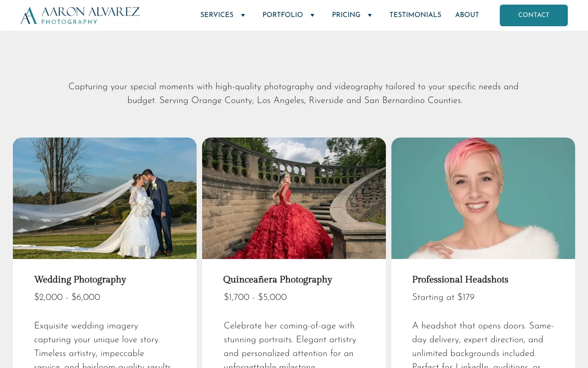Expand the Services dropdown arrow
Viewport: 588px width, 368px height.
(x=243, y=15)
